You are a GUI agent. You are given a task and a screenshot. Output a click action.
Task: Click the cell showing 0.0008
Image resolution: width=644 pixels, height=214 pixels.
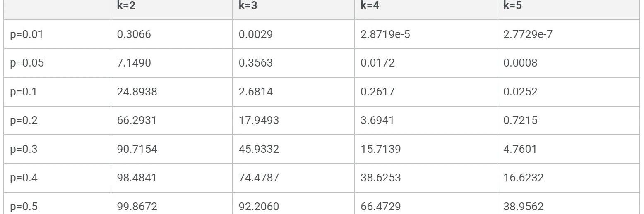(568, 62)
